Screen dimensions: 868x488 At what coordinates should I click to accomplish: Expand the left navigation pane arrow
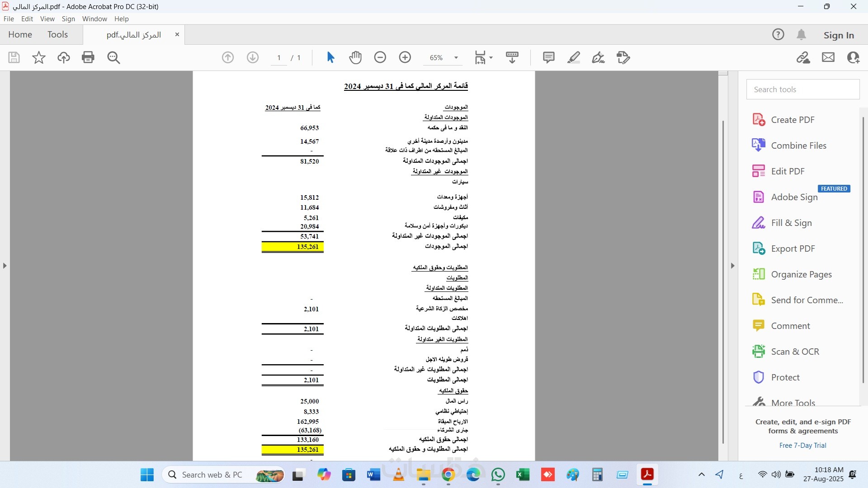click(x=5, y=266)
